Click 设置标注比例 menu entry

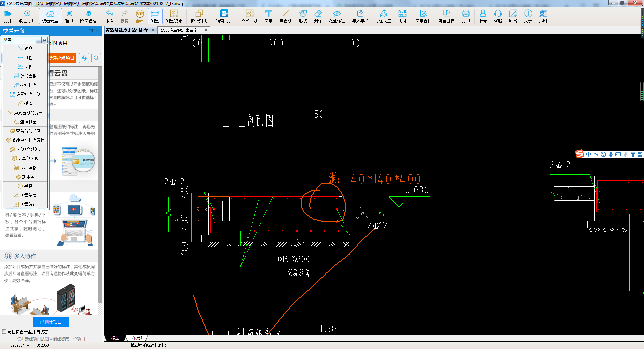(25, 94)
